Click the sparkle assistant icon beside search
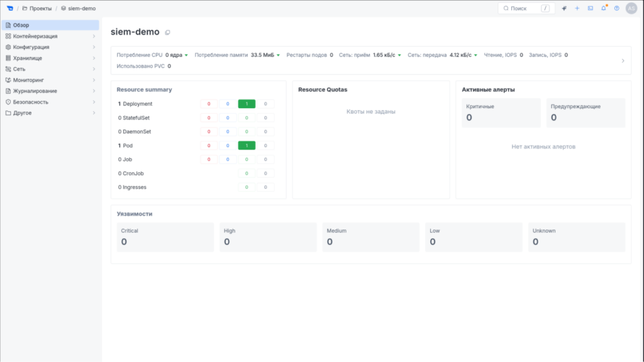Viewport: 644px width, 362px height. 564,8
